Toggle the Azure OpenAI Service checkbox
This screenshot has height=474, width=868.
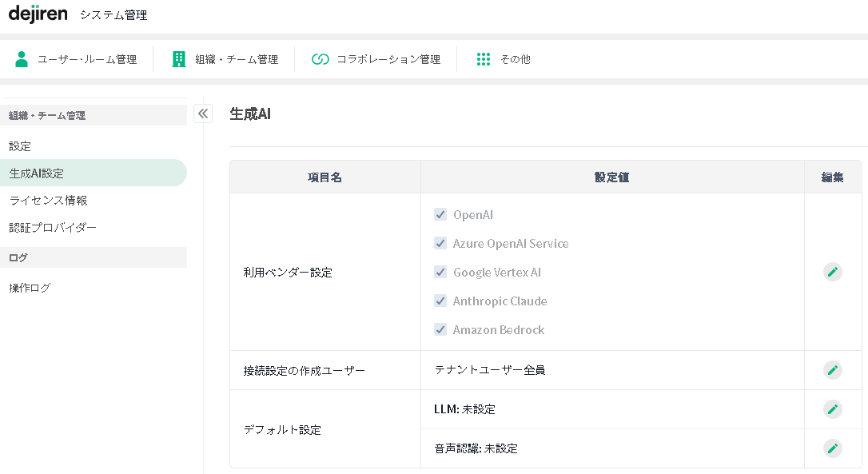[x=440, y=243]
